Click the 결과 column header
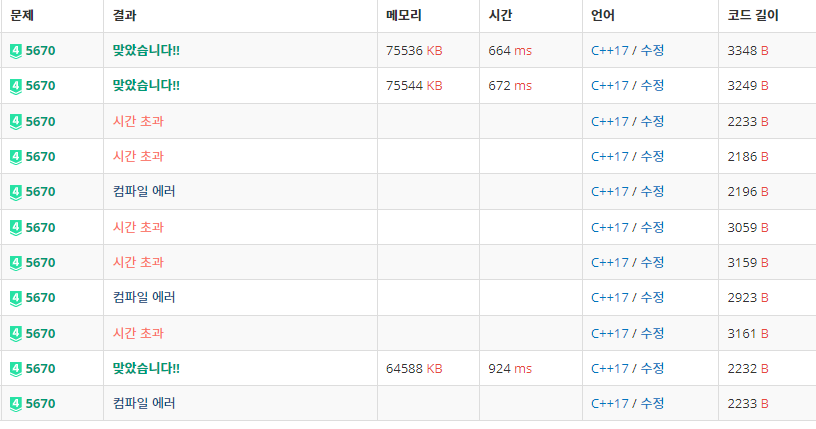The height and width of the screenshot is (429, 816). click(124, 16)
